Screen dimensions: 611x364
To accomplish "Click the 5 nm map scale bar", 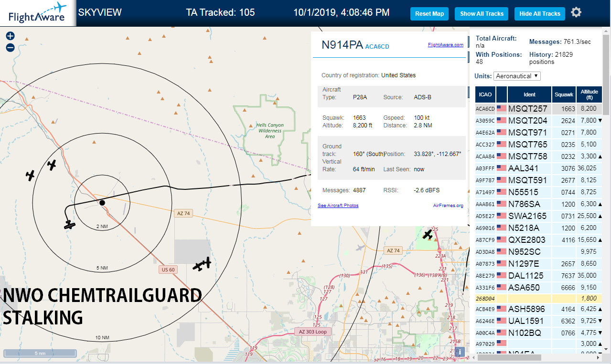I will click(x=40, y=354).
